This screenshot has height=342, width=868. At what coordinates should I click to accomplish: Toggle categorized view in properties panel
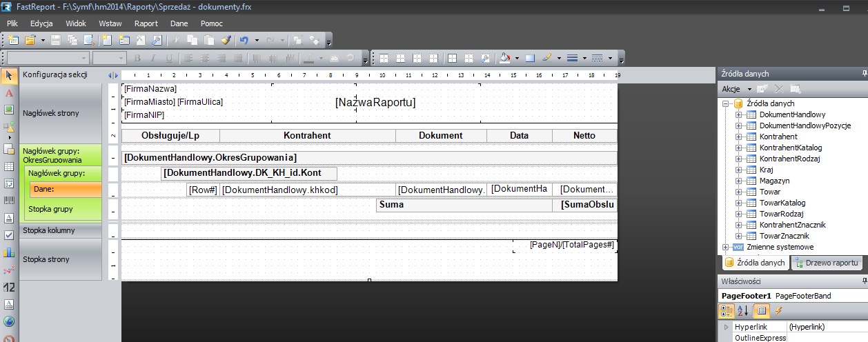pos(727,311)
